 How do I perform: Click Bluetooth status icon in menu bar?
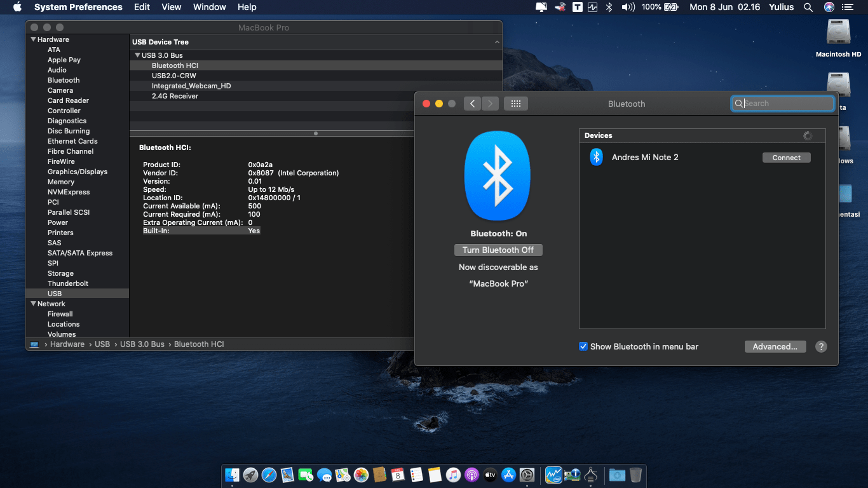[609, 7]
